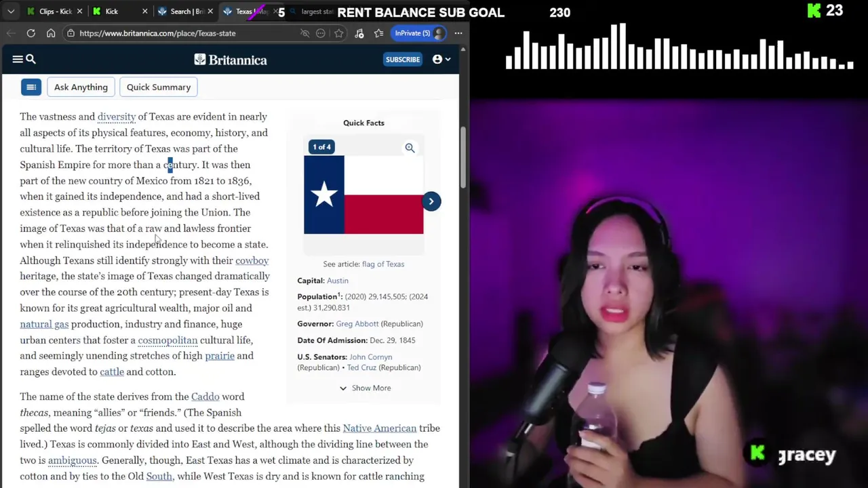Open the John Cornyn link
This screenshot has width=868, height=488.
pos(370,357)
